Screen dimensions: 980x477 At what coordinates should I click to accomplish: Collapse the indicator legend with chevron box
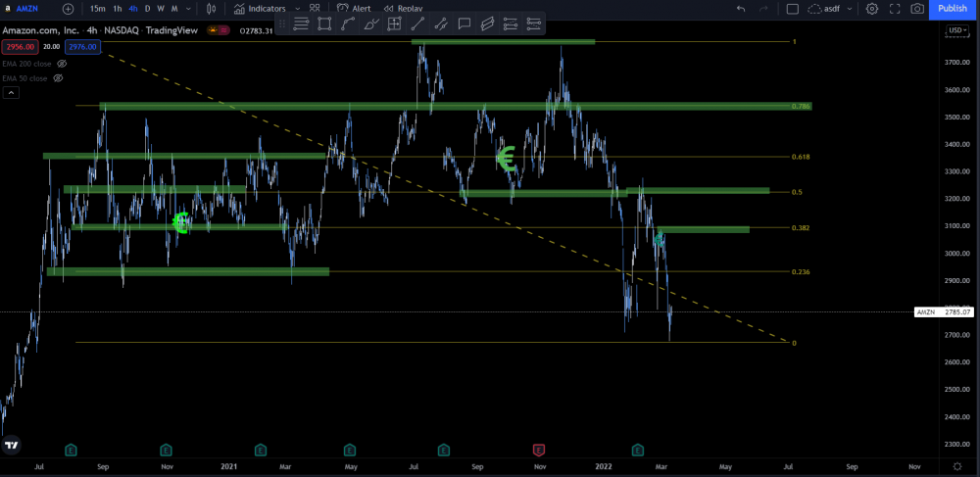(x=11, y=93)
